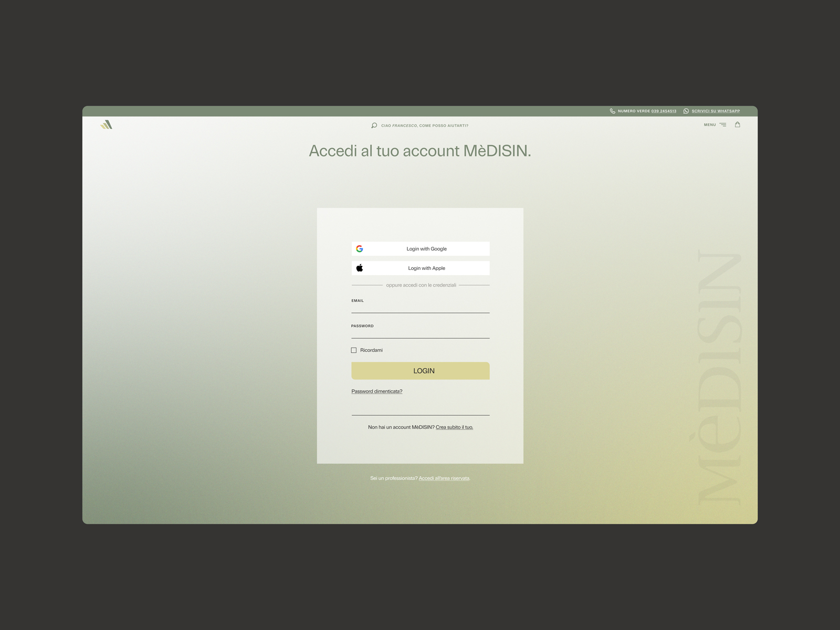The image size is (840, 630).
Task: Click the heading 'Accedi al tuo account MèDISIN.'
Action: click(x=420, y=151)
